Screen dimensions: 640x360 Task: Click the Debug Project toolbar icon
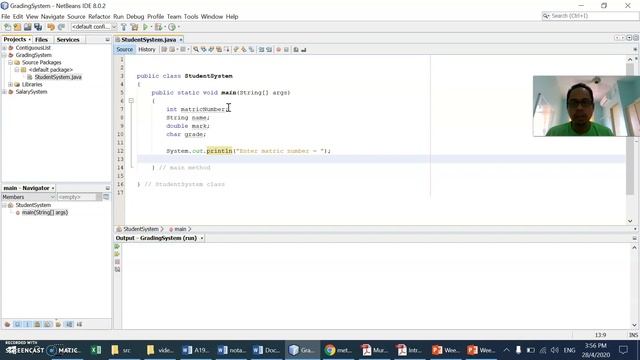coord(158,27)
